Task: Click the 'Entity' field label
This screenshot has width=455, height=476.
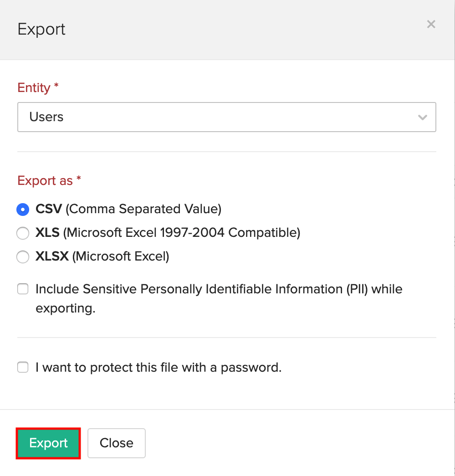Action: click(x=34, y=87)
